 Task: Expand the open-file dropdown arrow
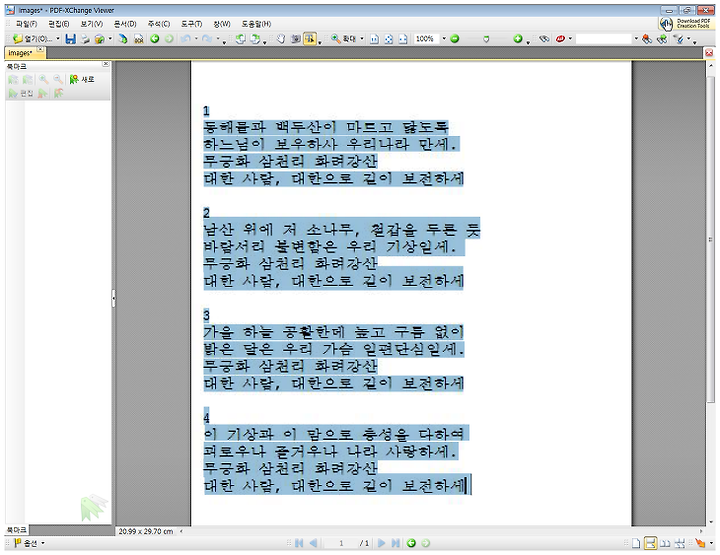pyautogui.click(x=58, y=39)
